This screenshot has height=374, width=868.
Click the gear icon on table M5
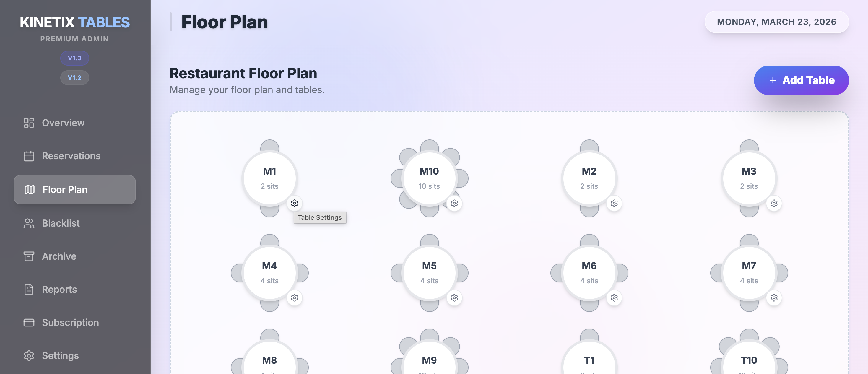point(454,298)
